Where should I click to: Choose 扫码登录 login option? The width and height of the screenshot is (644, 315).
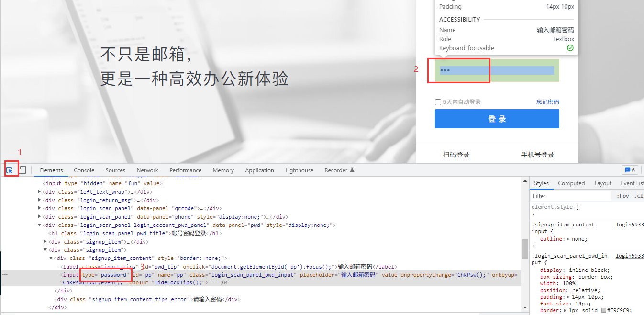pos(456,155)
